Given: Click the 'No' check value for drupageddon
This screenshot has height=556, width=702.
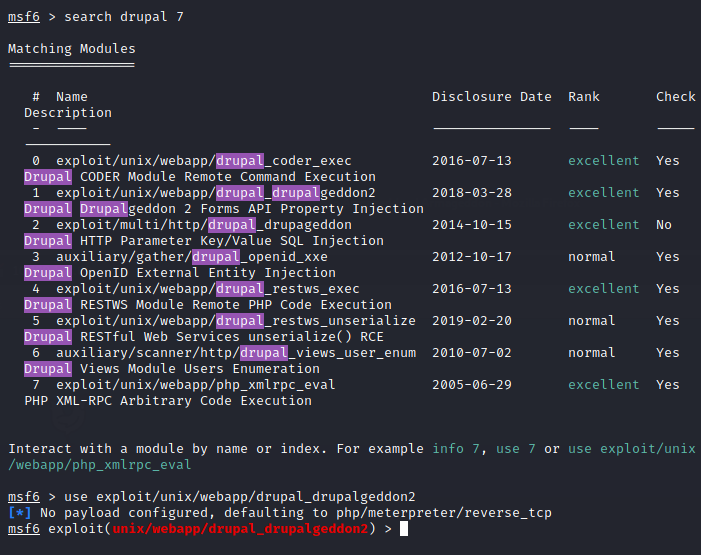Looking at the screenshot, I should [x=663, y=225].
